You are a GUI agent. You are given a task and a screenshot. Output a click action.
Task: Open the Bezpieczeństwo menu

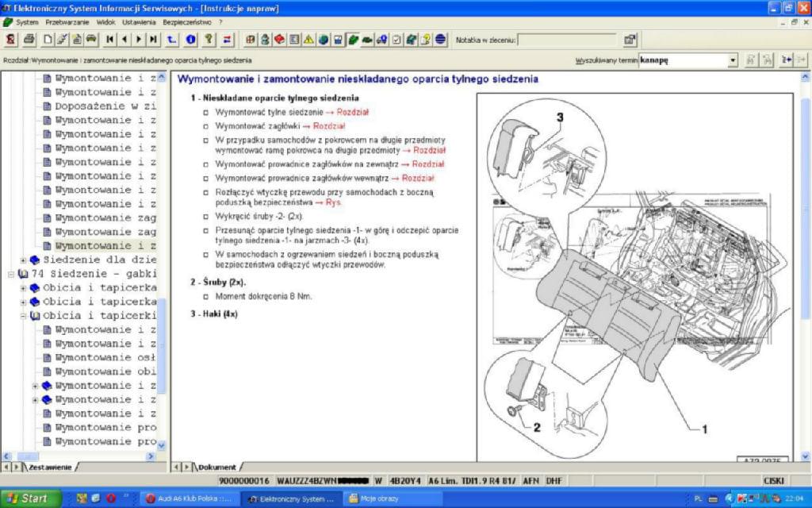click(187, 22)
